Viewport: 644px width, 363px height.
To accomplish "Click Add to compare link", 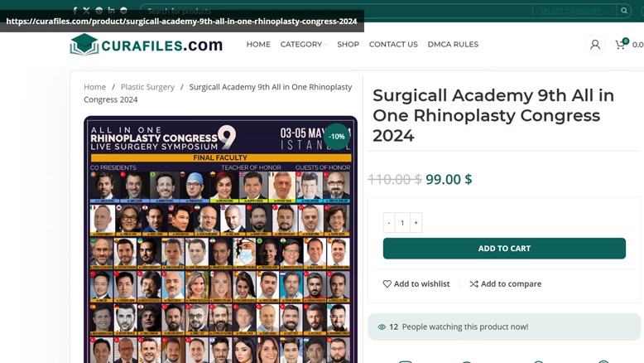I will coord(505,283).
